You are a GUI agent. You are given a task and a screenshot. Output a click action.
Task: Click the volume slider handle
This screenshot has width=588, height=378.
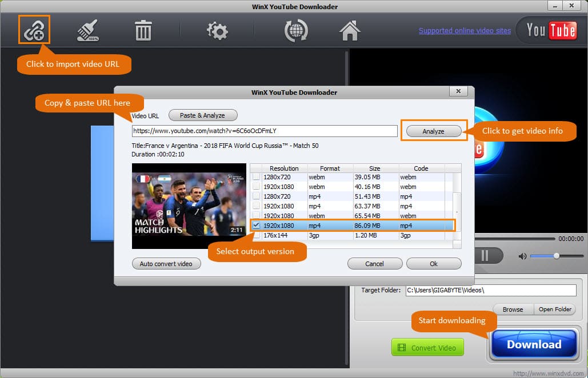pyautogui.click(x=557, y=256)
